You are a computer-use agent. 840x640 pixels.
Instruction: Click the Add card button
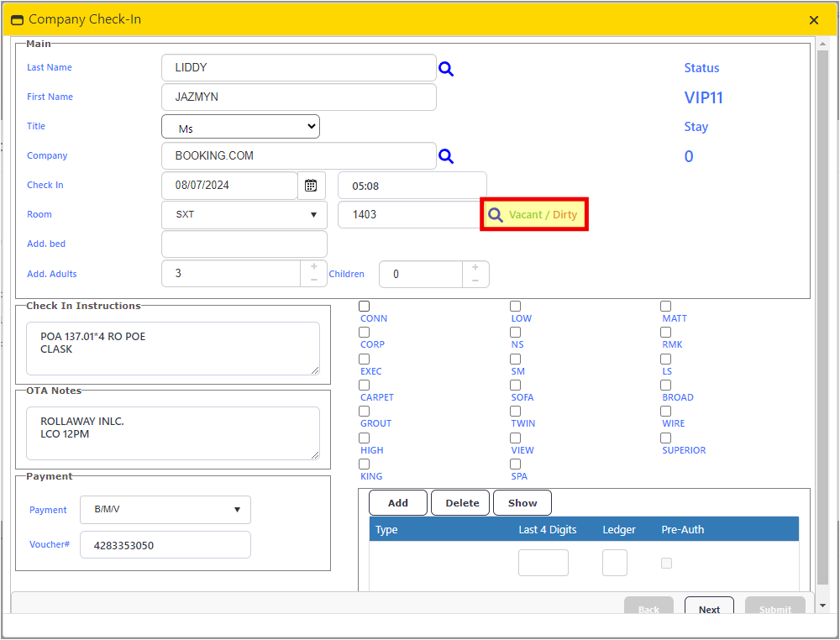tap(398, 503)
